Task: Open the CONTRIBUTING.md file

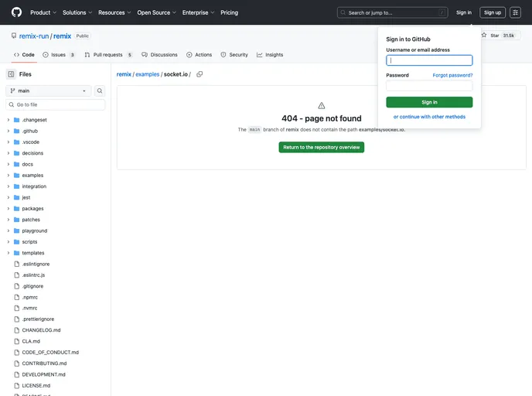Action: 44,364
